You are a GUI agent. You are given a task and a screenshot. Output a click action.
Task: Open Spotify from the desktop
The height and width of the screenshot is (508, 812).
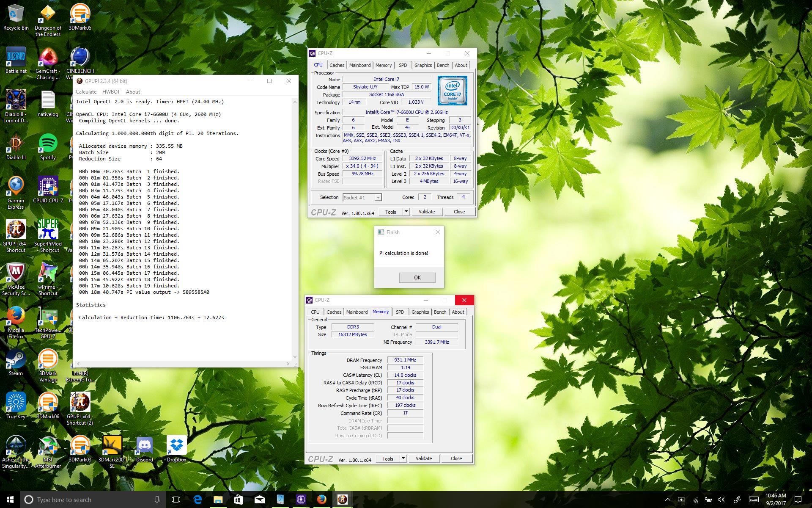pyautogui.click(x=48, y=147)
